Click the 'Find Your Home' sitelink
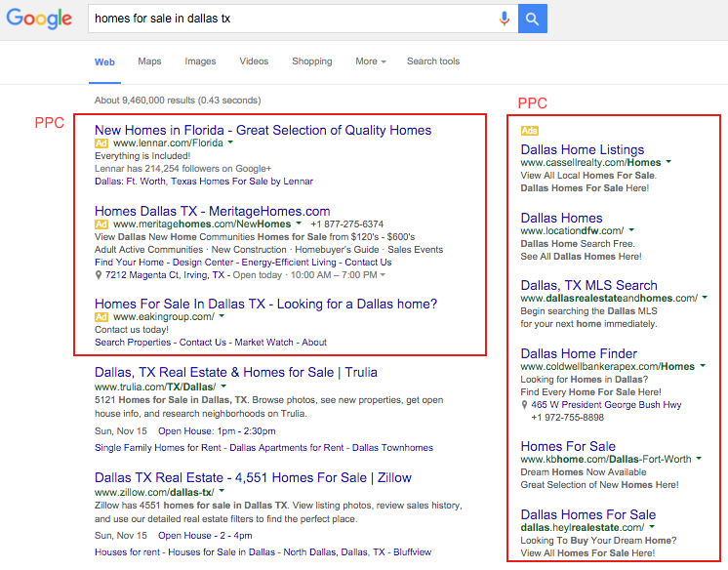 click(x=129, y=263)
